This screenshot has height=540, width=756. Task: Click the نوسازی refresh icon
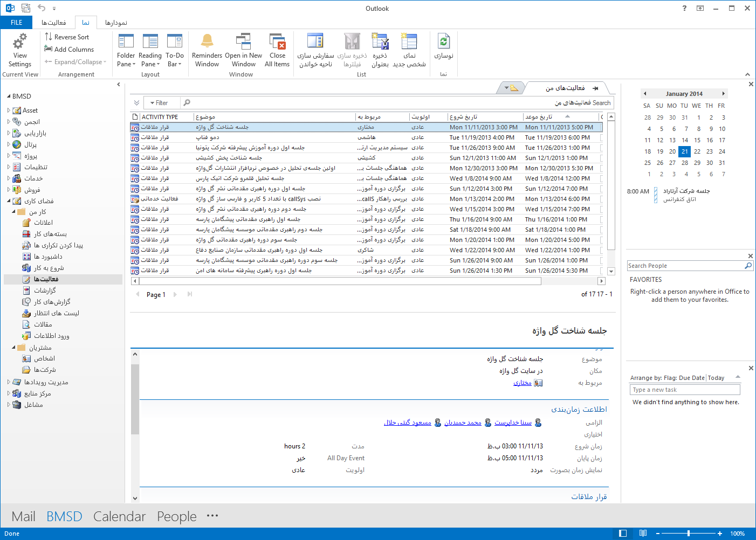(443, 42)
